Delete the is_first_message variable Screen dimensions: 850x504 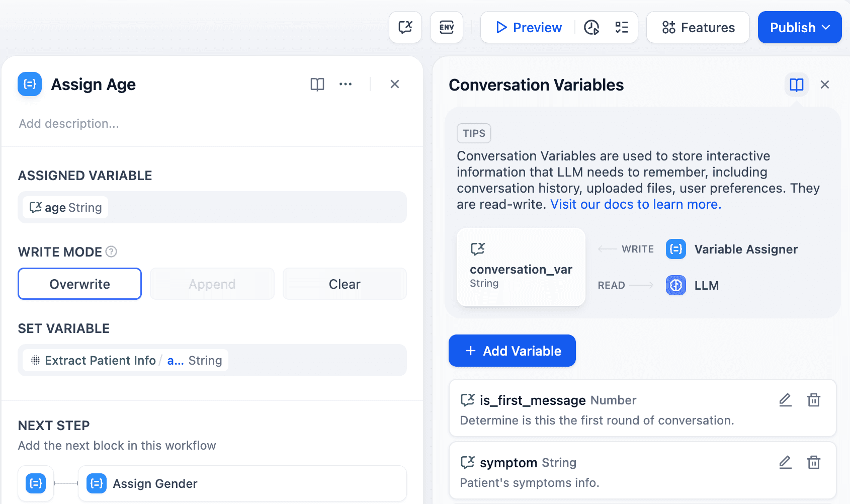(x=813, y=400)
